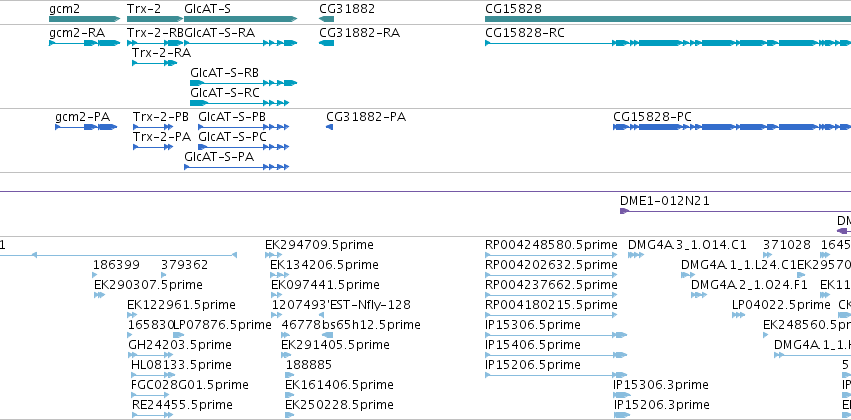Click the GlcAT-S-RB transcript label
The image size is (851, 420).
pyautogui.click(x=224, y=73)
